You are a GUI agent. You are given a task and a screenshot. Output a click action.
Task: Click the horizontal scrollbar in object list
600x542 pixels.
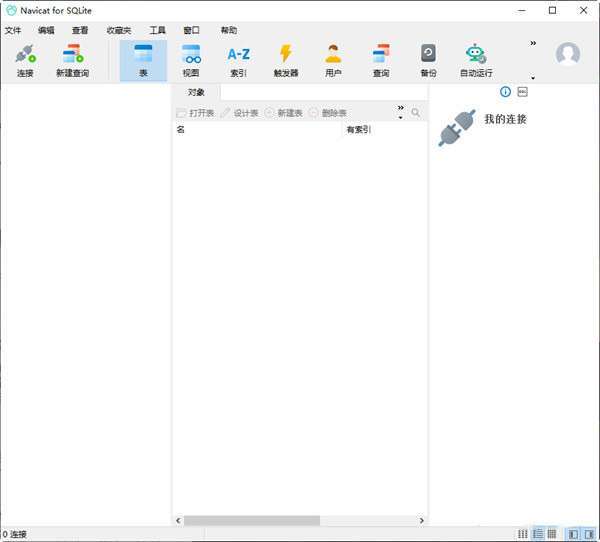click(x=251, y=520)
